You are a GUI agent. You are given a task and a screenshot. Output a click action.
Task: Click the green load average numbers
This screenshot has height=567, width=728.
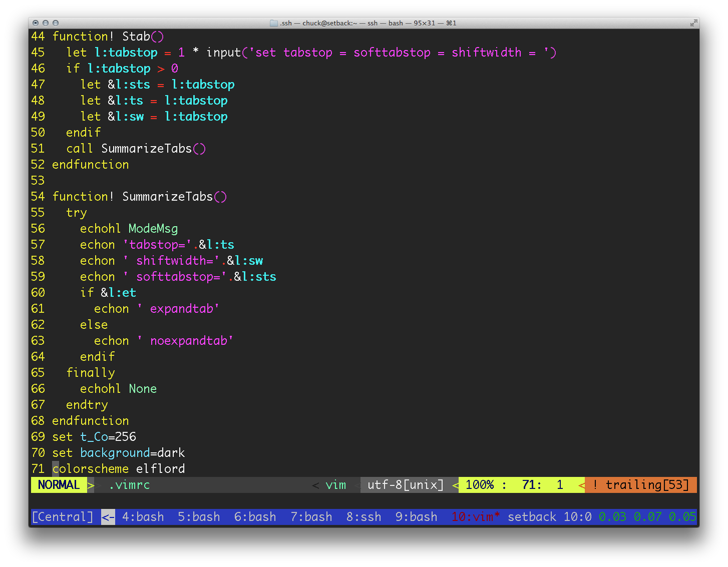point(647,517)
